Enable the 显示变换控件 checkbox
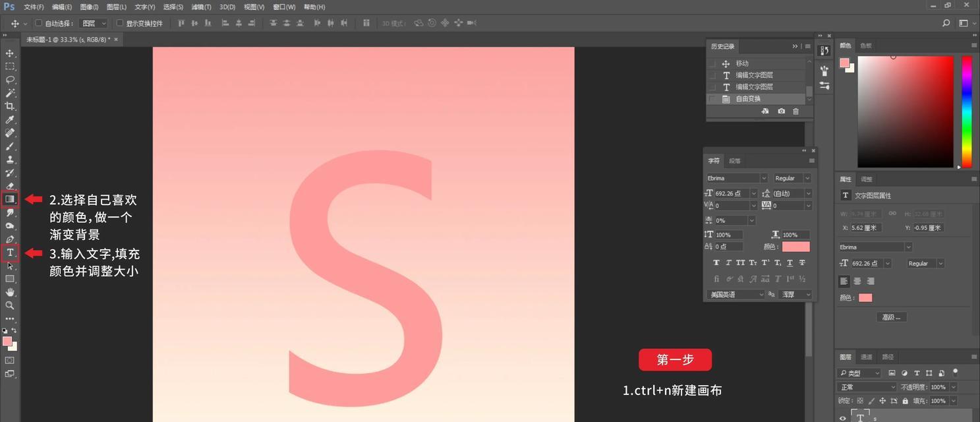This screenshot has width=980, height=422. coord(119,23)
